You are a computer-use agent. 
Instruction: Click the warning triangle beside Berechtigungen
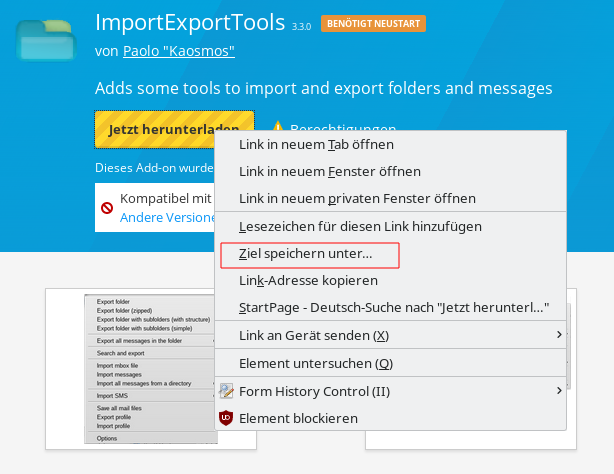coord(278,129)
